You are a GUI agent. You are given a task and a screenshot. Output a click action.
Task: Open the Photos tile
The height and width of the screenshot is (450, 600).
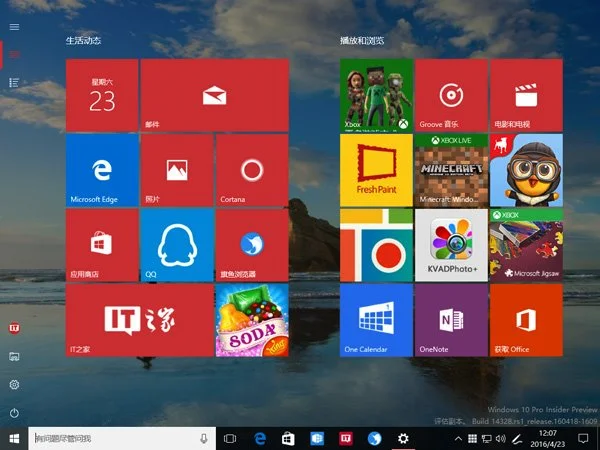coord(177,170)
